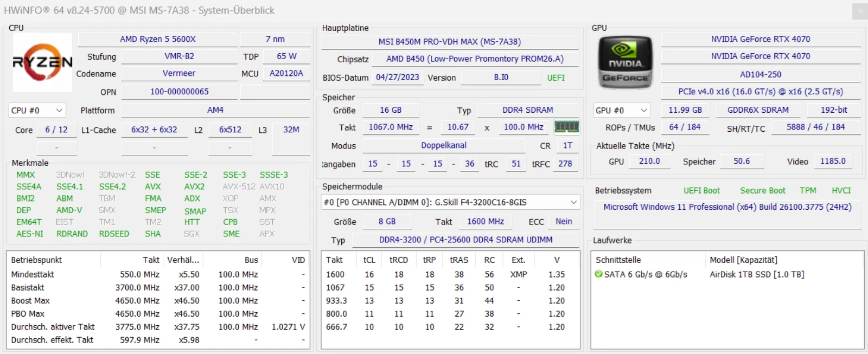868x354 pixels.
Task: Click the VMR-B2 stepping value
Action: click(180, 56)
